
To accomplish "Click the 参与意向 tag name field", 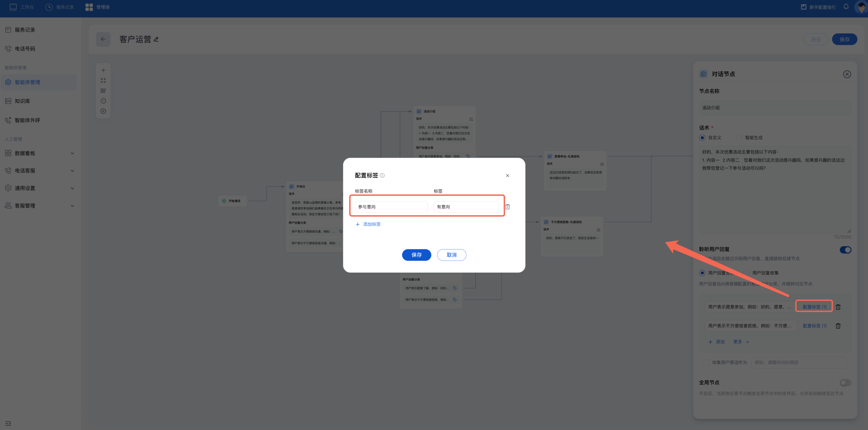I will (x=391, y=207).
